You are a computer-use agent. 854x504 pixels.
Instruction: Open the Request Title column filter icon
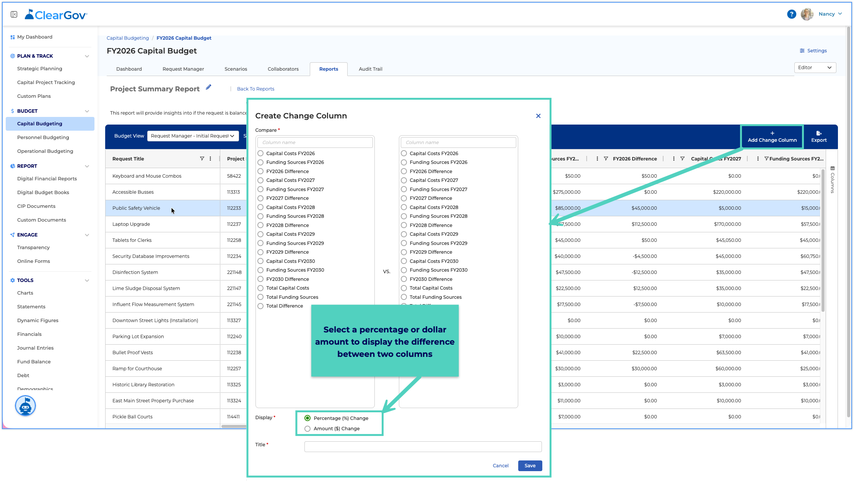202,159
